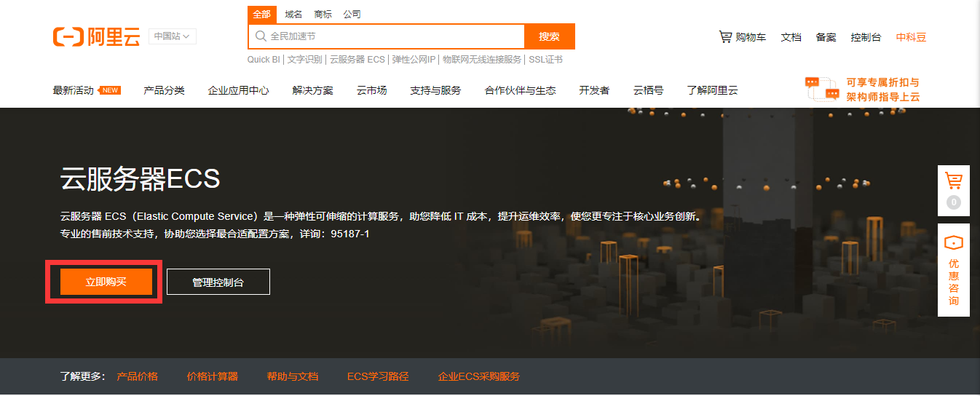Screen dimensions: 980x396
Task: Open the 解决方案 navigation menu
Action: (313, 90)
